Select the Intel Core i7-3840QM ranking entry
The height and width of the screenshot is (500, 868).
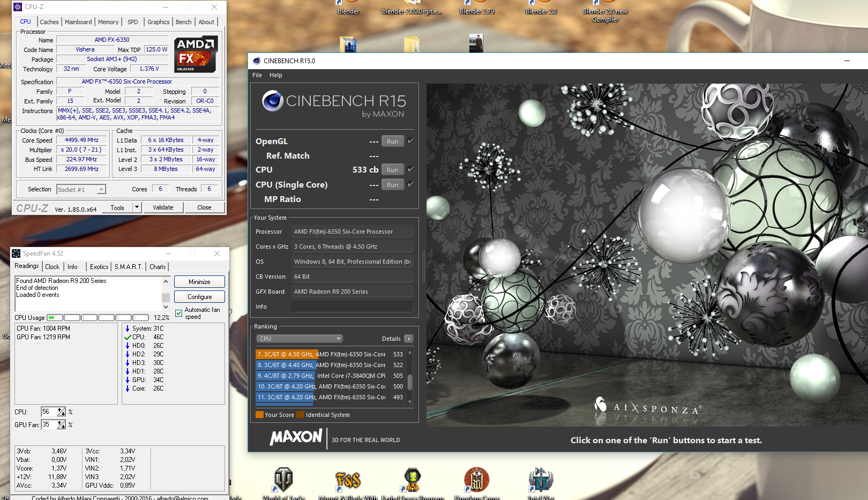click(x=330, y=376)
